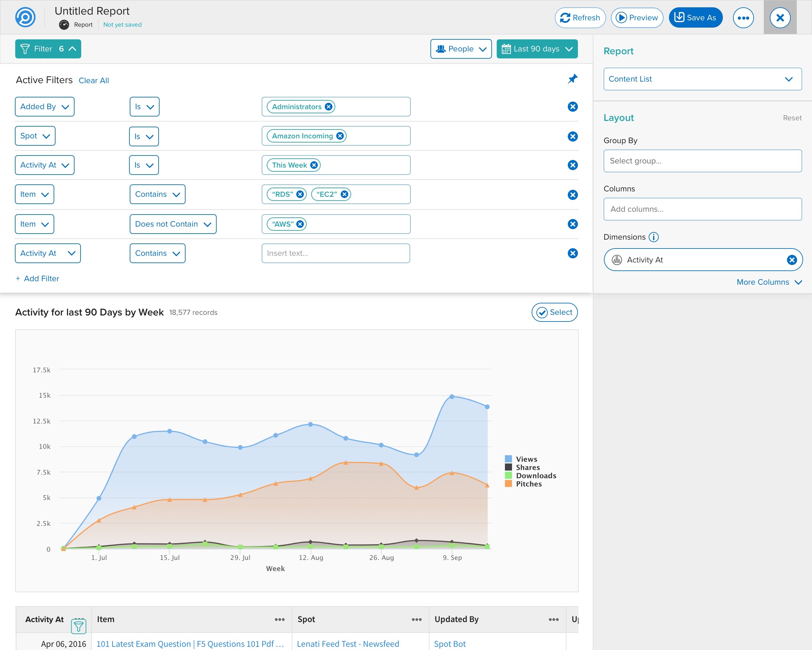
Task: Click the Insert text filter field
Action: click(336, 253)
